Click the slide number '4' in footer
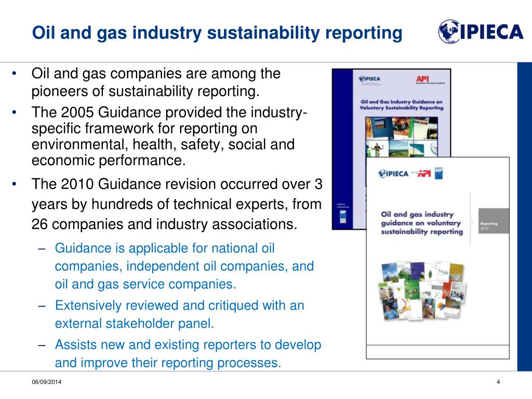Image resolution: width=532 pixels, height=399 pixels. pos(498,382)
